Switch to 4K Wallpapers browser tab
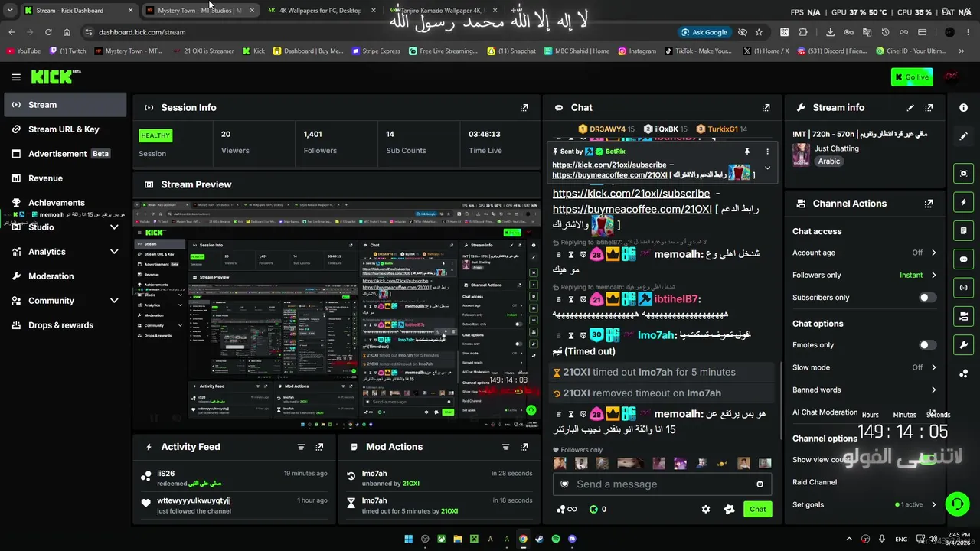Screen dimensions: 980x551 coord(321,11)
